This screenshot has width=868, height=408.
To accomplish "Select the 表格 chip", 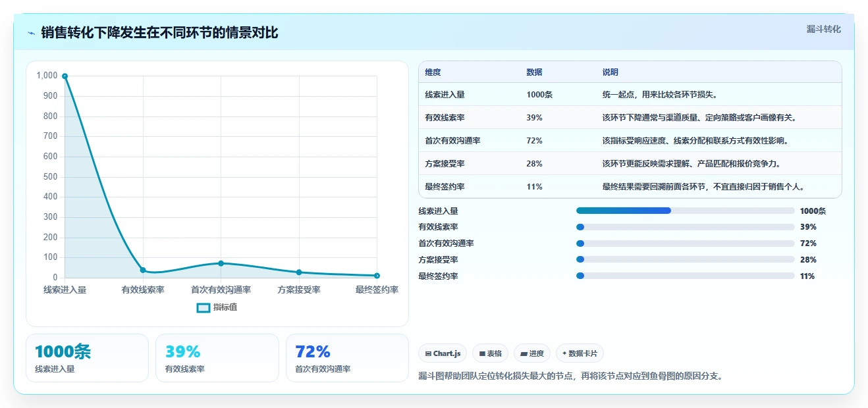I will point(490,353).
